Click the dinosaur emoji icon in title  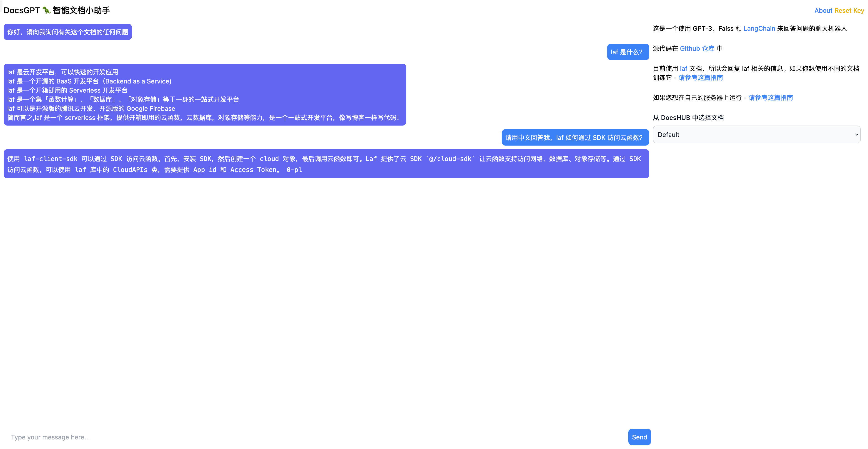[x=47, y=10]
